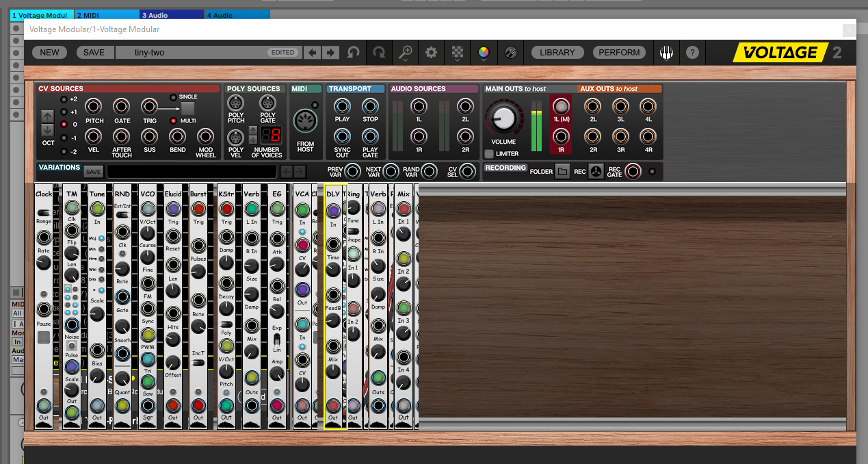Show the on-screen piano keyboard

point(666,52)
